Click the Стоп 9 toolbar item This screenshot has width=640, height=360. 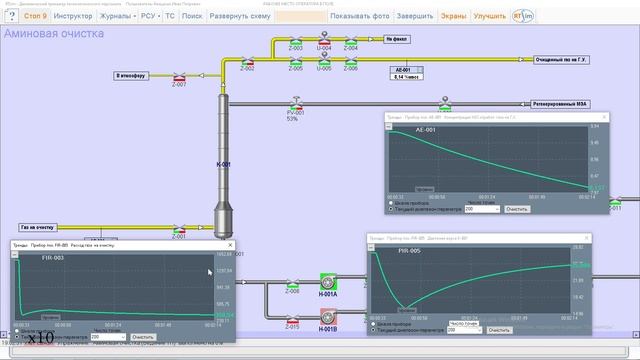(35, 16)
